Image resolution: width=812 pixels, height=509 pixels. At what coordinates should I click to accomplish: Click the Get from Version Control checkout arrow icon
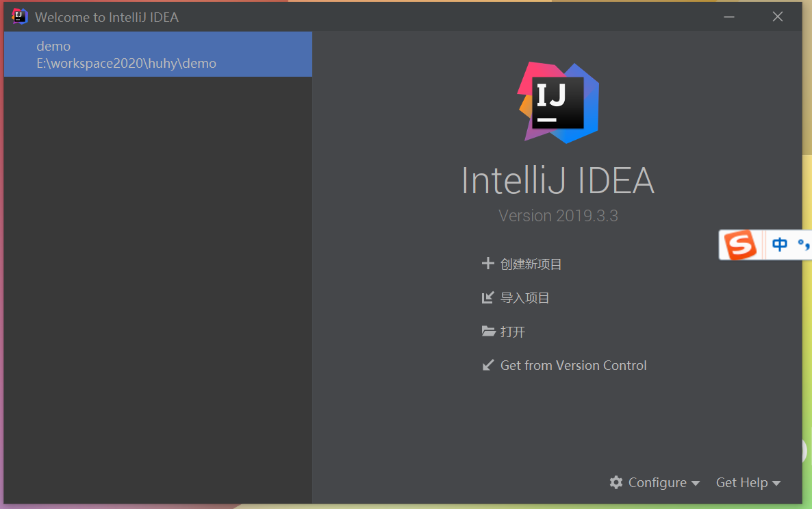(488, 365)
